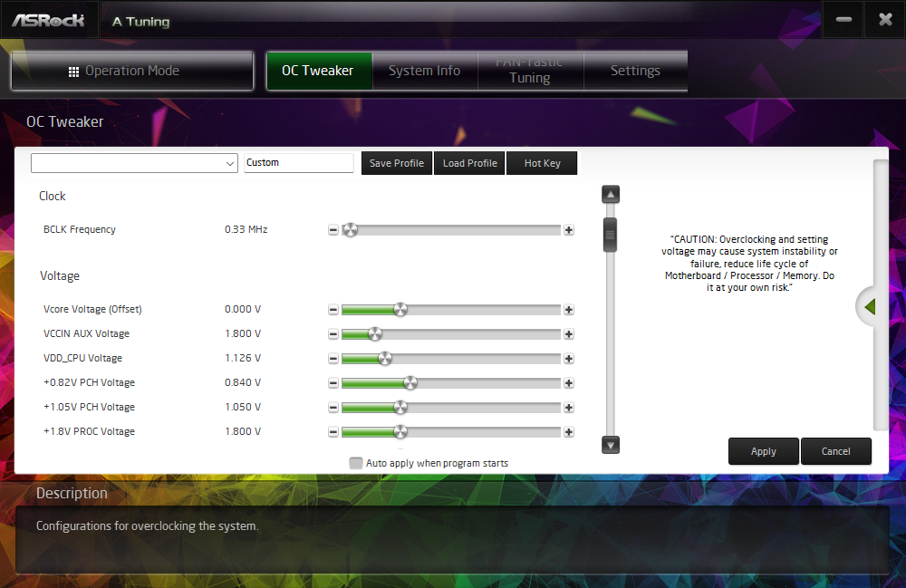This screenshot has height=588, width=906.
Task: Increase +1.05V PCH Voltage with plus icon
Action: coord(569,408)
